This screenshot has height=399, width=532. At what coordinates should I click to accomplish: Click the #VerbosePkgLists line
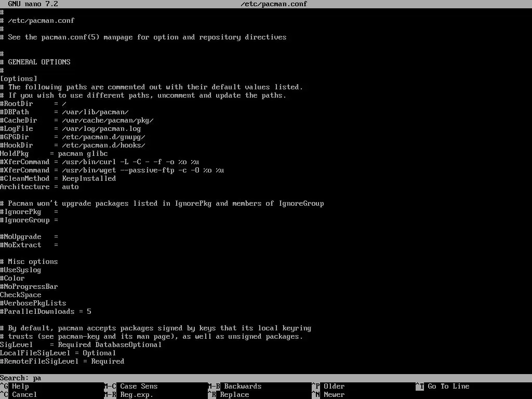pyautogui.click(x=33, y=303)
